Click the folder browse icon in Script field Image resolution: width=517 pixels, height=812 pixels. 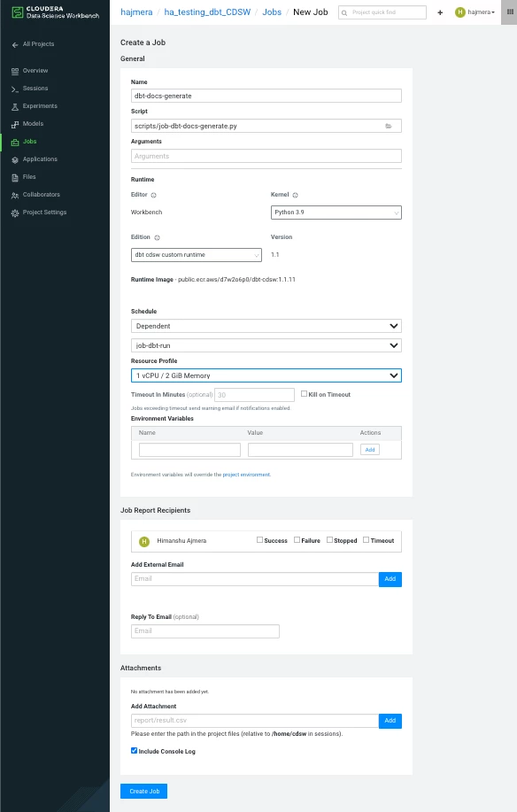tap(388, 126)
